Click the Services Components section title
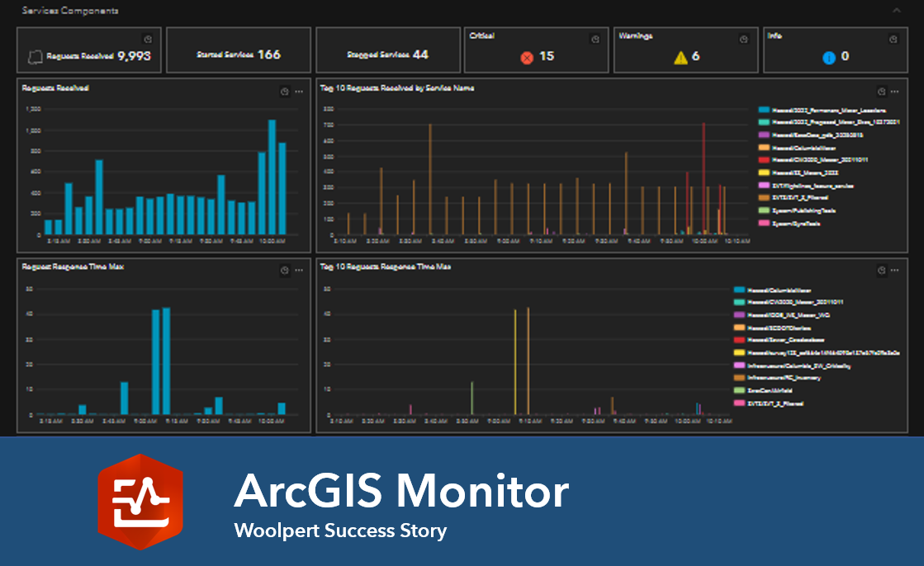Viewport: 924px width, 566px height. (70, 11)
